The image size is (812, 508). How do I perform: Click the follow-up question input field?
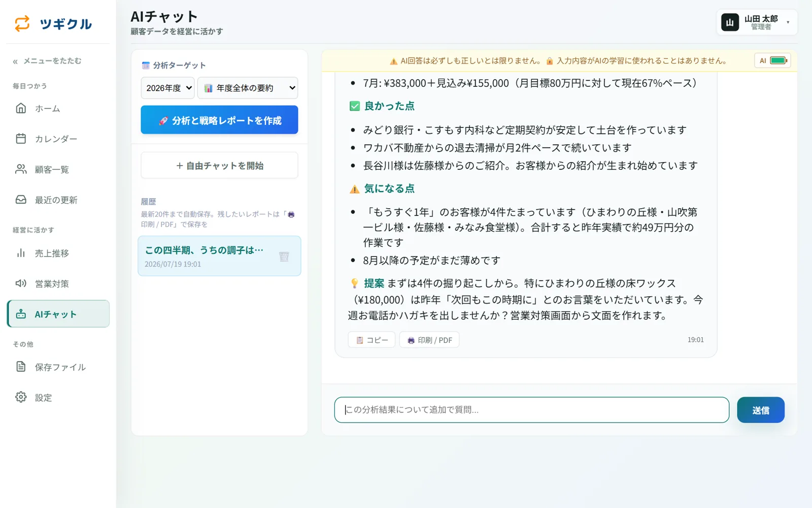[x=531, y=410]
